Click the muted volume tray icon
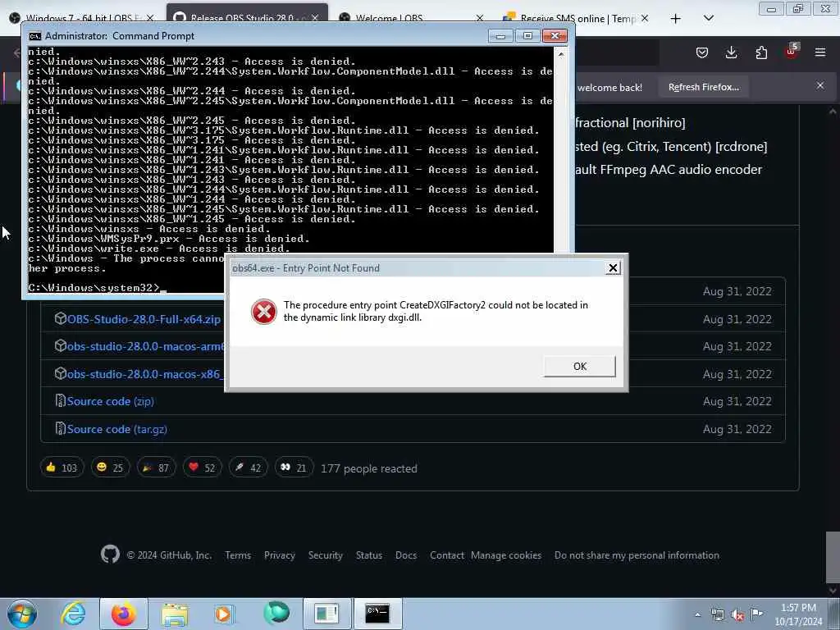The width and height of the screenshot is (840, 630). click(737, 615)
